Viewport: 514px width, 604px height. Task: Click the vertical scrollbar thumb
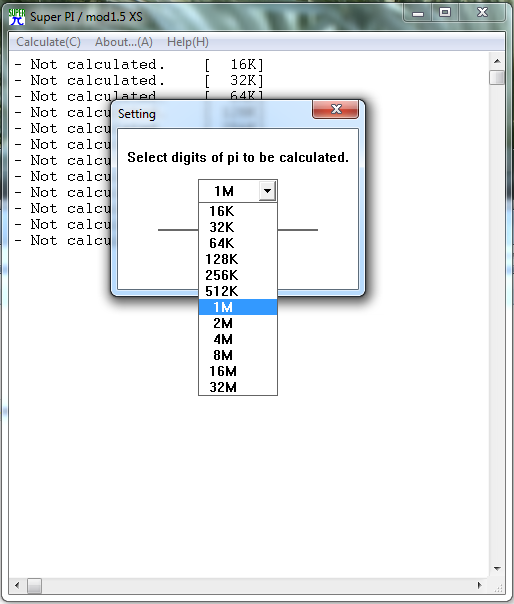497,77
